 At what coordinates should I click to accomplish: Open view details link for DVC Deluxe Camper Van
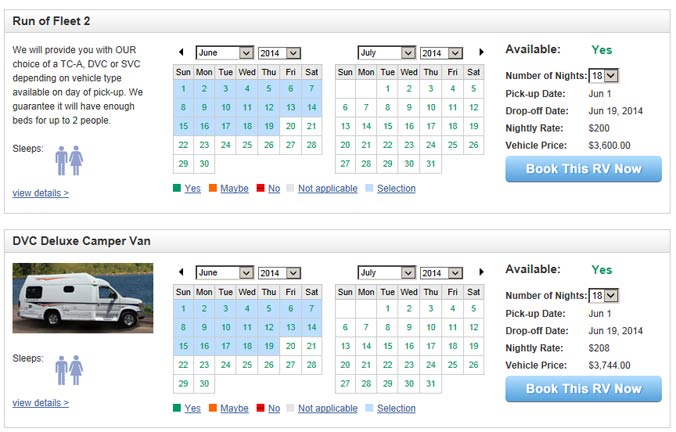(x=41, y=403)
